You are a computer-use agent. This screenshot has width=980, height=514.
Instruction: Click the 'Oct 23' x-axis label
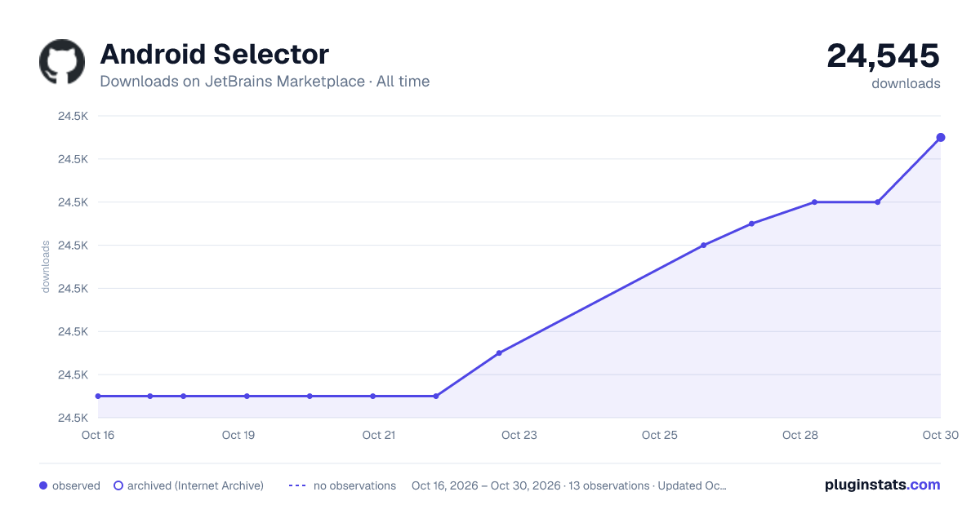[519, 435]
